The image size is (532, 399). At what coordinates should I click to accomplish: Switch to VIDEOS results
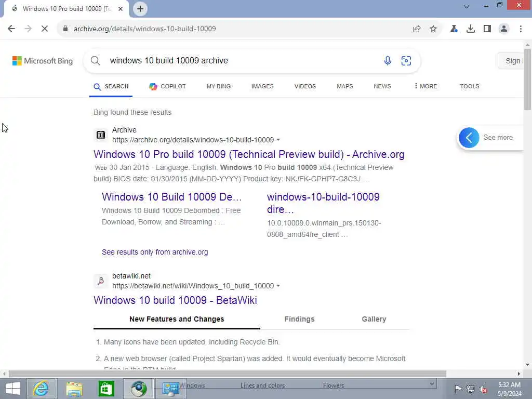pos(305,87)
